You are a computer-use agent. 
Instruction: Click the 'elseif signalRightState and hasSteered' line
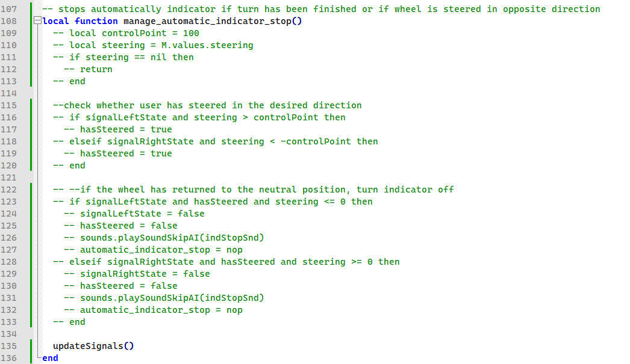pyautogui.click(x=226, y=262)
